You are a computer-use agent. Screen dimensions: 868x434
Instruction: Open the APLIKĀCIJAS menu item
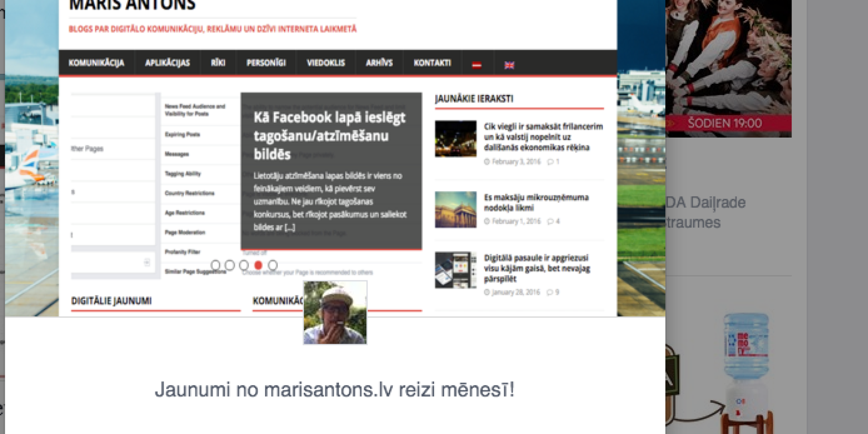[x=168, y=63]
